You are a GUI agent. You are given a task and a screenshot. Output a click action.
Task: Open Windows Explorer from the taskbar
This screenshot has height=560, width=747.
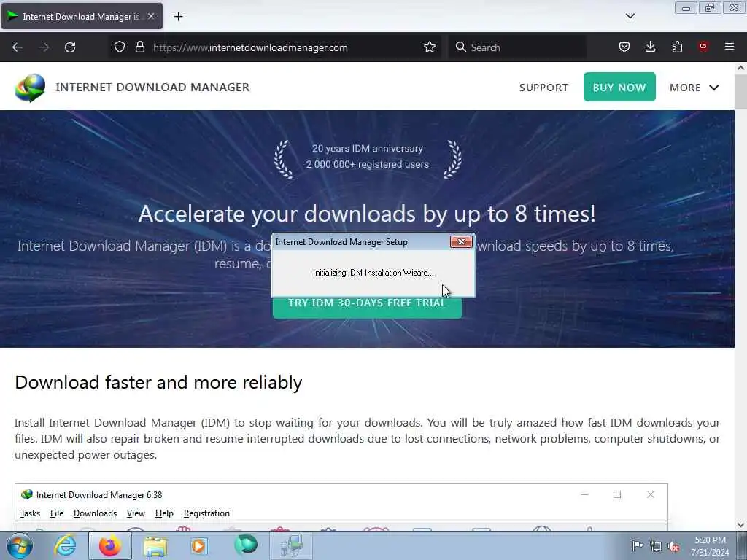tap(155, 545)
